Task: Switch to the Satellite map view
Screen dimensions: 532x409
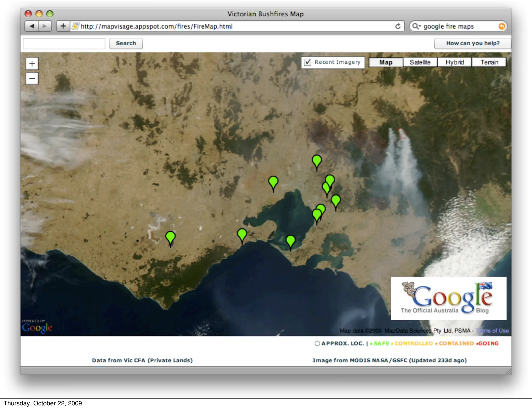Action: pyautogui.click(x=420, y=62)
